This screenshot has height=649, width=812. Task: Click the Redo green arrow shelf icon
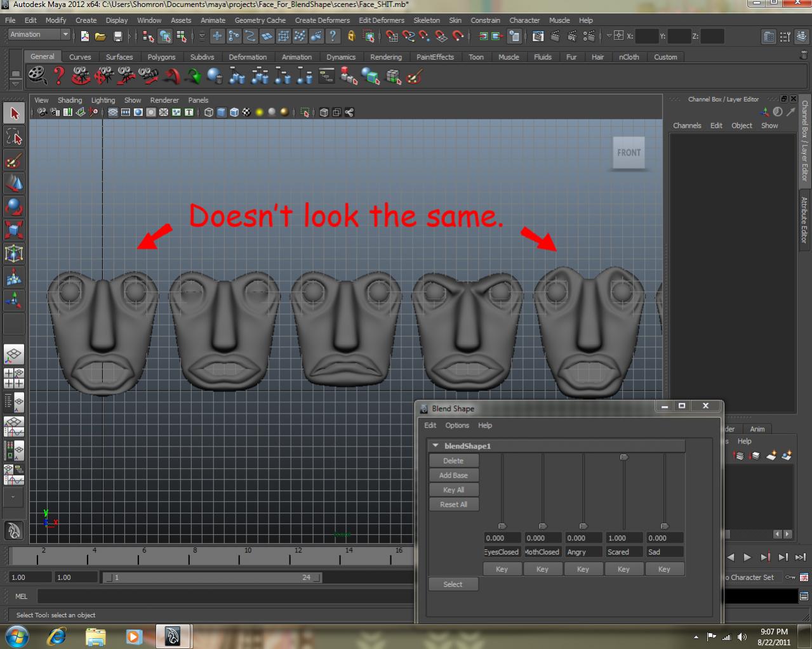click(193, 77)
